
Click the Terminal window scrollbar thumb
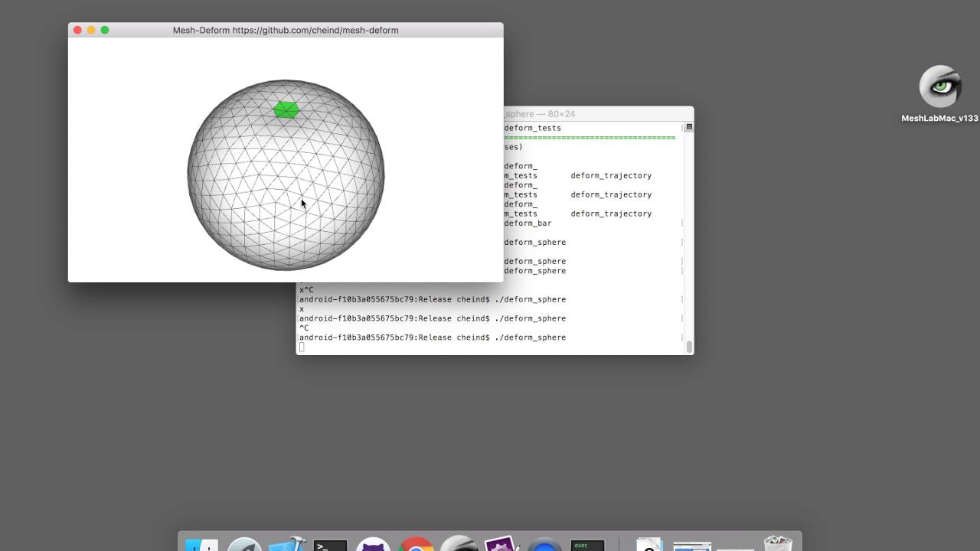(689, 347)
